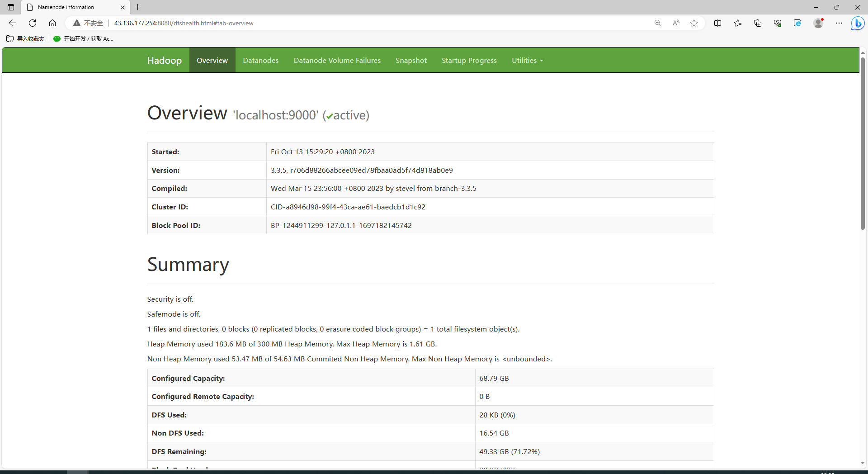The height and width of the screenshot is (474, 868).
Task: Open the tab actions menu icon
Action: [x=11, y=7]
